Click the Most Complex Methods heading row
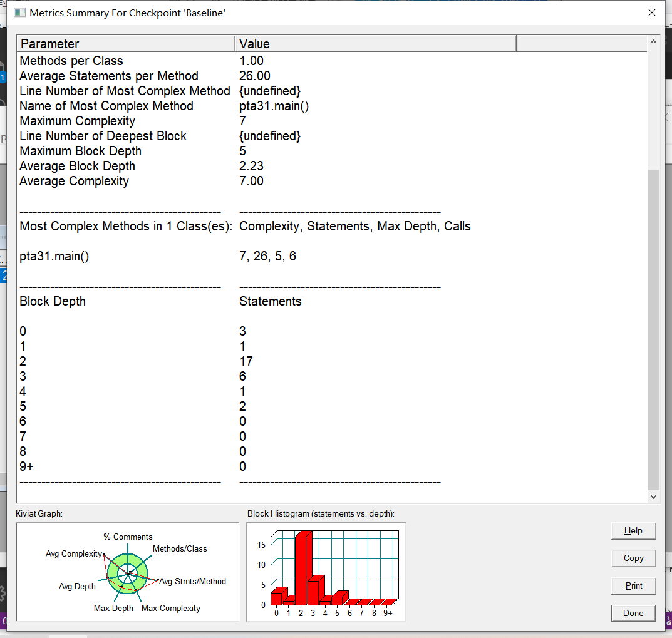 (x=332, y=226)
